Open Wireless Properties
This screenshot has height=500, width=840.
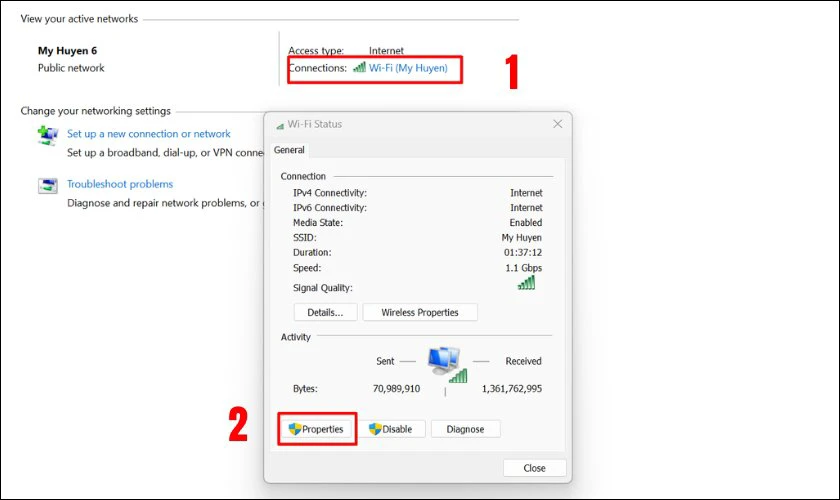[419, 312]
